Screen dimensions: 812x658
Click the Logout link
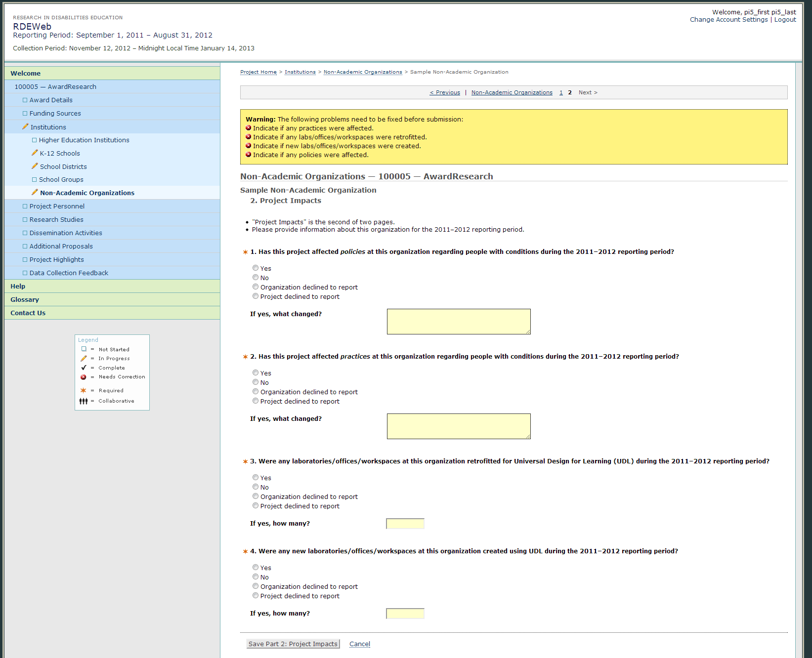[x=785, y=20]
